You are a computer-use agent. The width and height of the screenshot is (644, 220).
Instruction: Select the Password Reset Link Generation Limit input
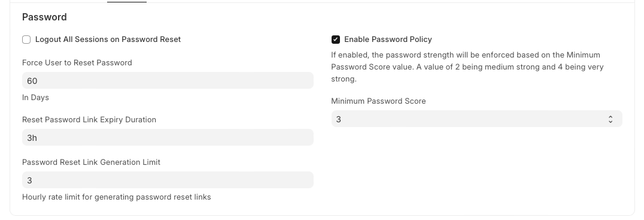click(168, 180)
